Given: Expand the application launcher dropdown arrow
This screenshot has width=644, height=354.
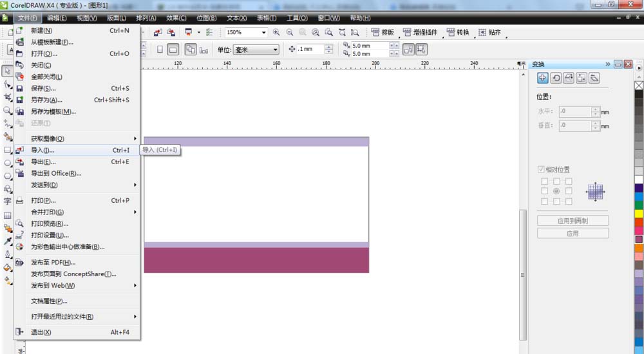Looking at the screenshot, I should (199, 32).
